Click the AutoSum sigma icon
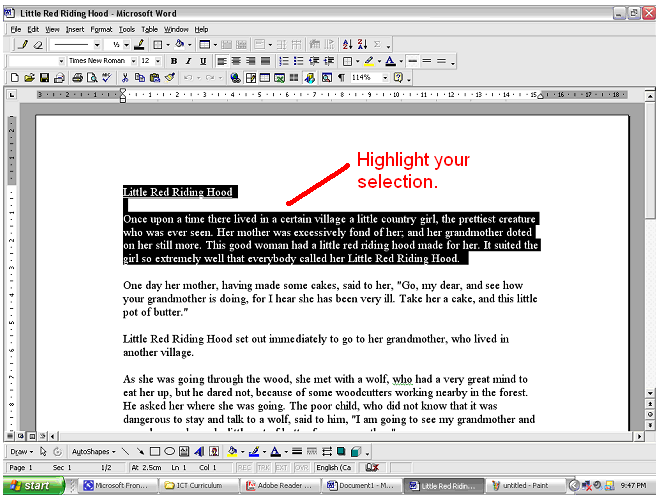The image size is (662, 500). click(377, 44)
